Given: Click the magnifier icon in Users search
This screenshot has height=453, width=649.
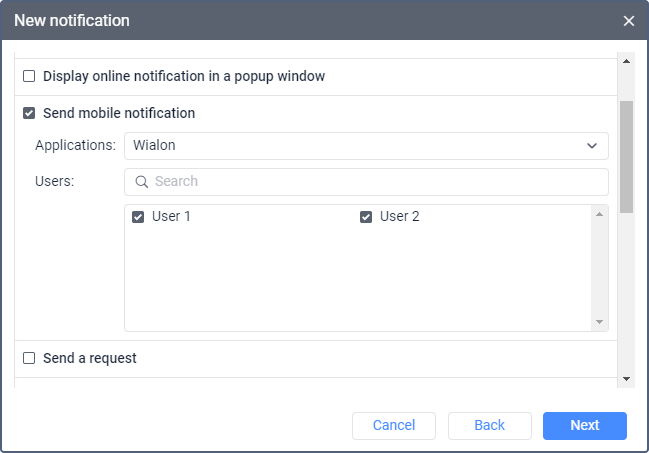Looking at the screenshot, I should (142, 182).
